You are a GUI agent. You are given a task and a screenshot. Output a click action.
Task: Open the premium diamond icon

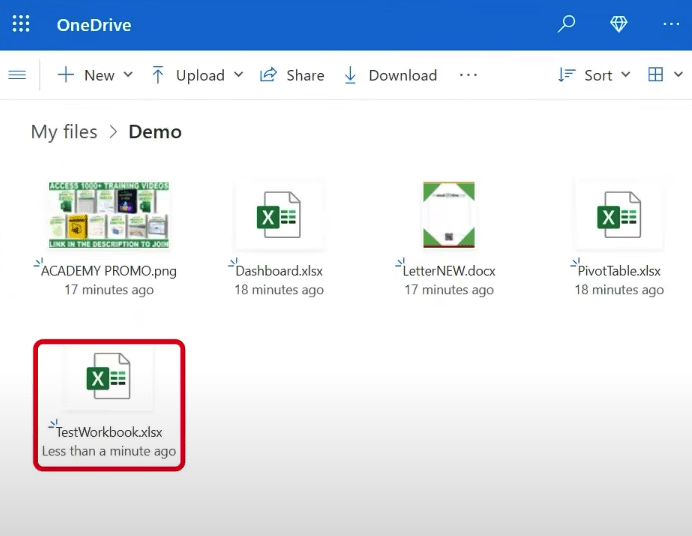pos(618,24)
